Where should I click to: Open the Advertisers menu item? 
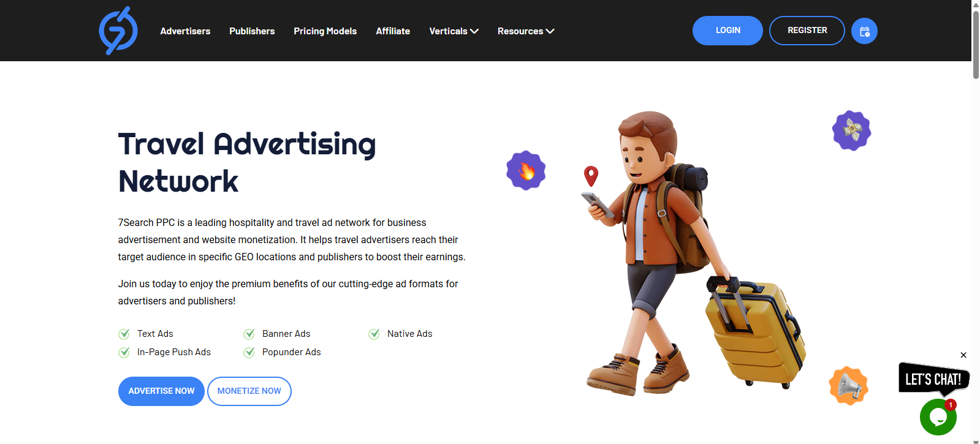pos(185,31)
